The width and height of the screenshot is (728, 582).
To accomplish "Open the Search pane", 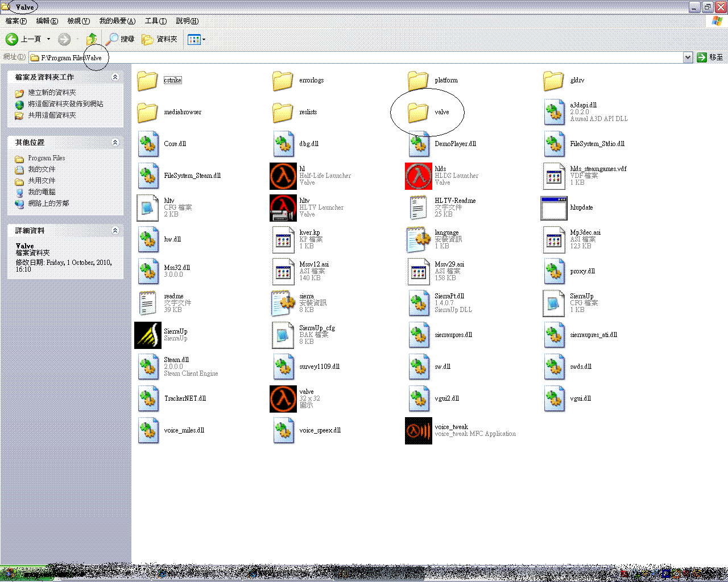I will (x=120, y=39).
